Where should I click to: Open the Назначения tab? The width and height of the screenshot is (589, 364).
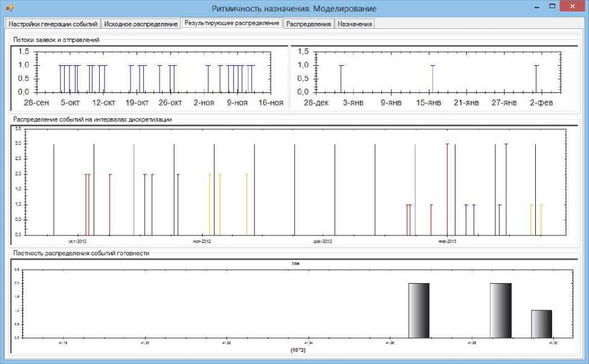click(355, 24)
